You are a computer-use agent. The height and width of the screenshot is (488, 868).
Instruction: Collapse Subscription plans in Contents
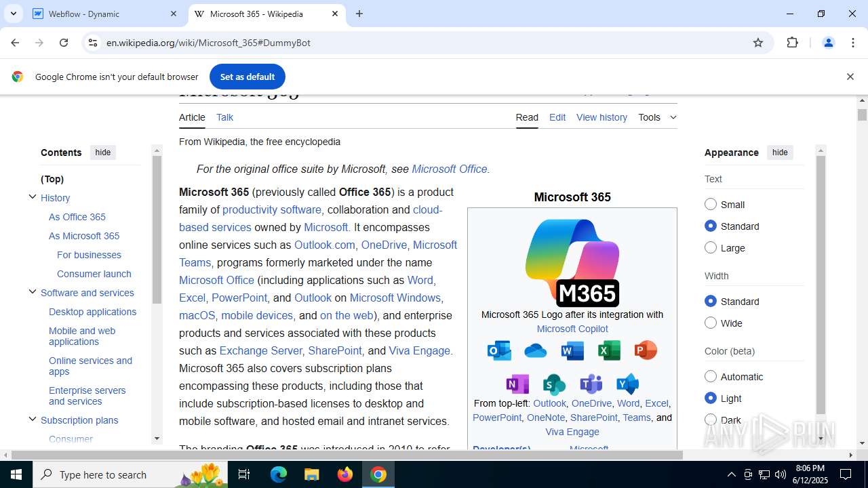click(x=32, y=420)
